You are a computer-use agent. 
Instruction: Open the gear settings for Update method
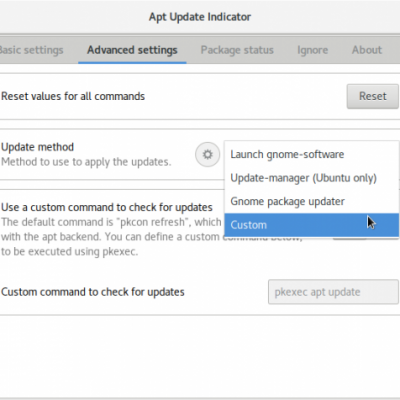coord(207,154)
